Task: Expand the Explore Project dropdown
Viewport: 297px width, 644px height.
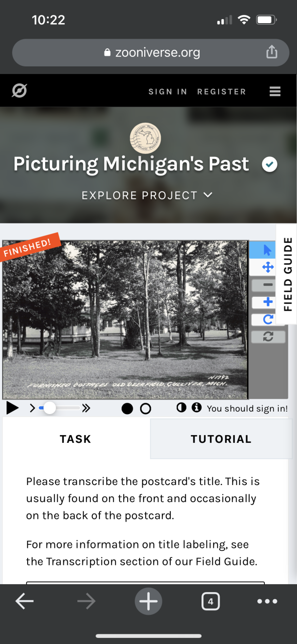Action: (147, 195)
